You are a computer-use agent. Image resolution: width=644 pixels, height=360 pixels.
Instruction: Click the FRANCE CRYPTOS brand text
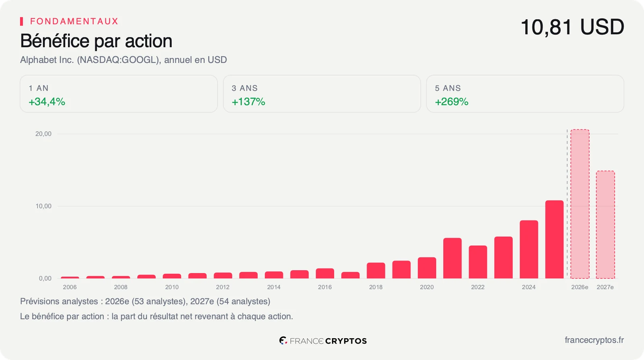328,341
